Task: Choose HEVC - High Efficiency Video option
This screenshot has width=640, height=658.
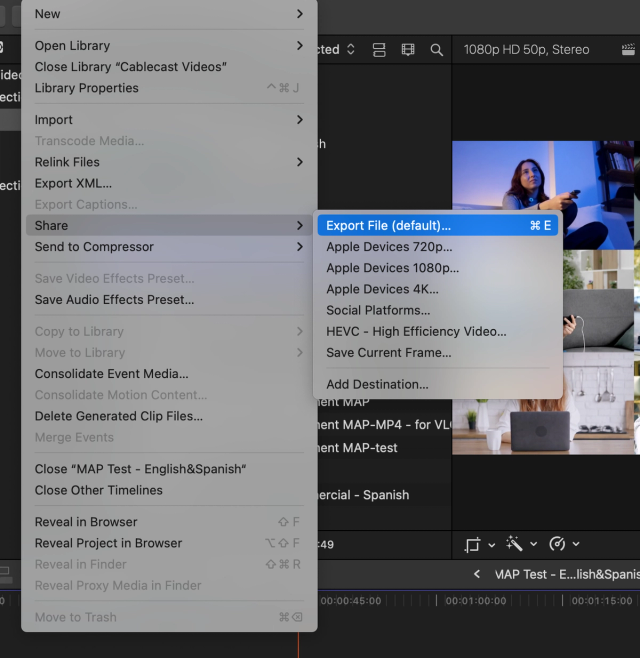Action: click(x=416, y=331)
